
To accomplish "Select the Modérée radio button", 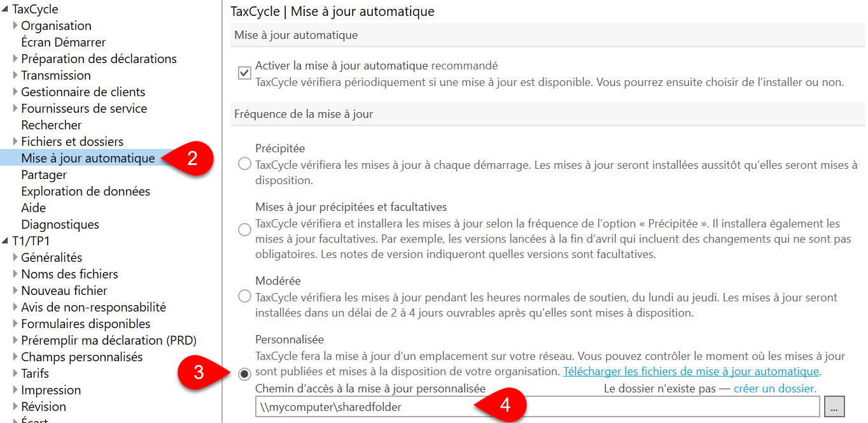I will pyautogui.click(x=244, y=296).
